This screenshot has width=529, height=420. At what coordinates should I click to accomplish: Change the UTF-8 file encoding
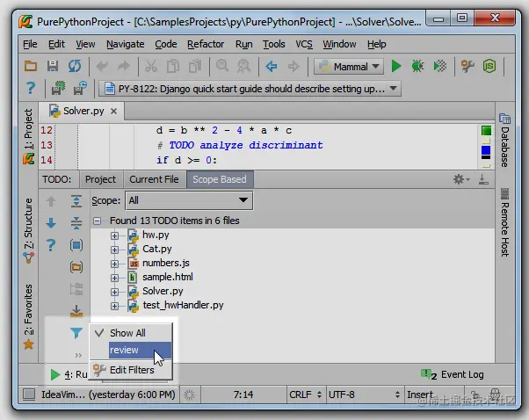(x=365, y=394)
